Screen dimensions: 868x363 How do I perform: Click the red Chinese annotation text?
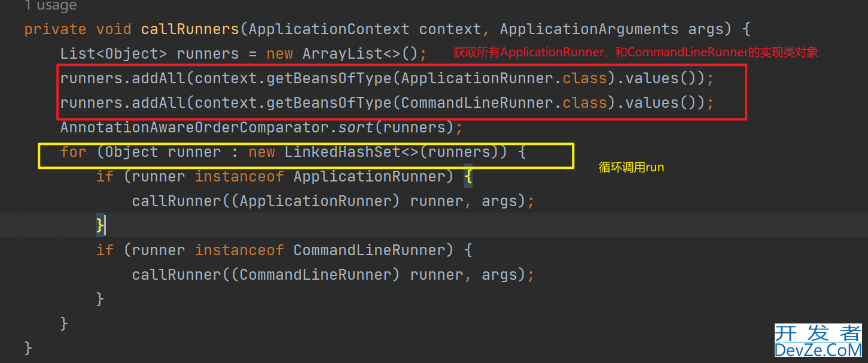click(635, 52)
